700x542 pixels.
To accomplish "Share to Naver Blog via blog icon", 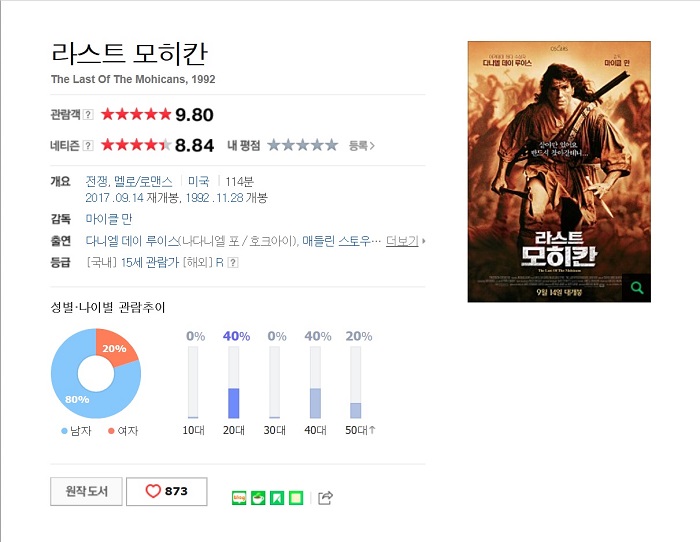I will point(239,497).
